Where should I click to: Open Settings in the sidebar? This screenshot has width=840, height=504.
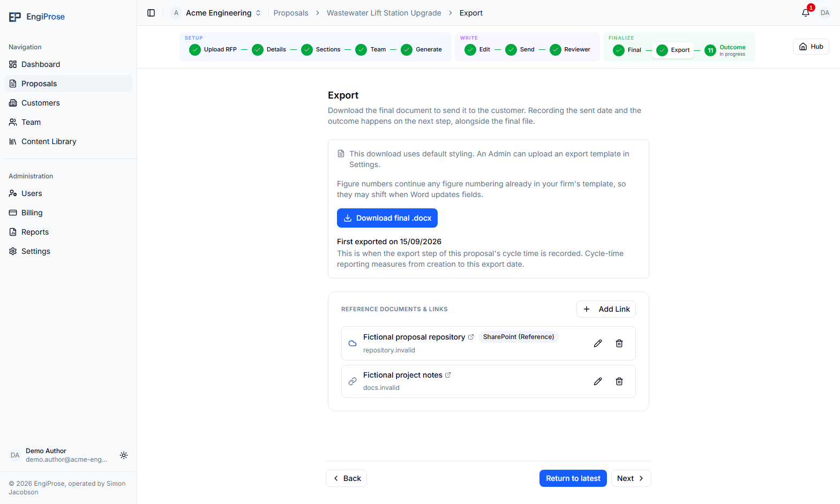(x=68, y=251)
